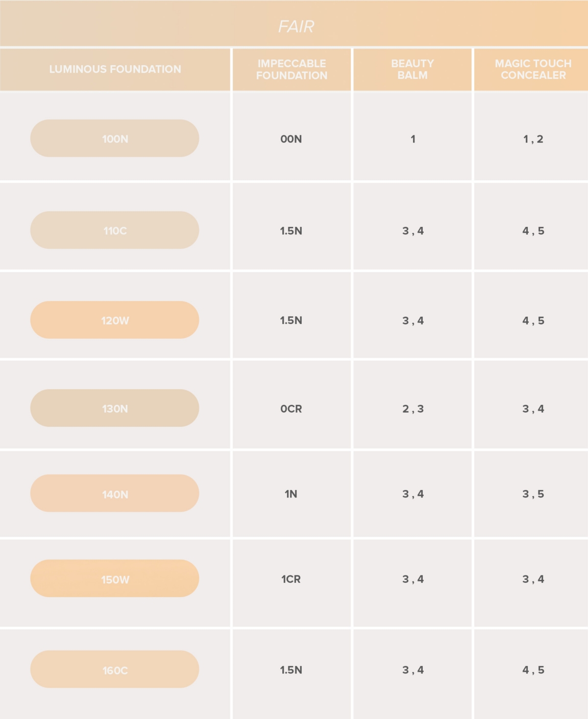
Task: Select the 100N shade swatch
Action: pyautogui.click(x=115, y=138)
